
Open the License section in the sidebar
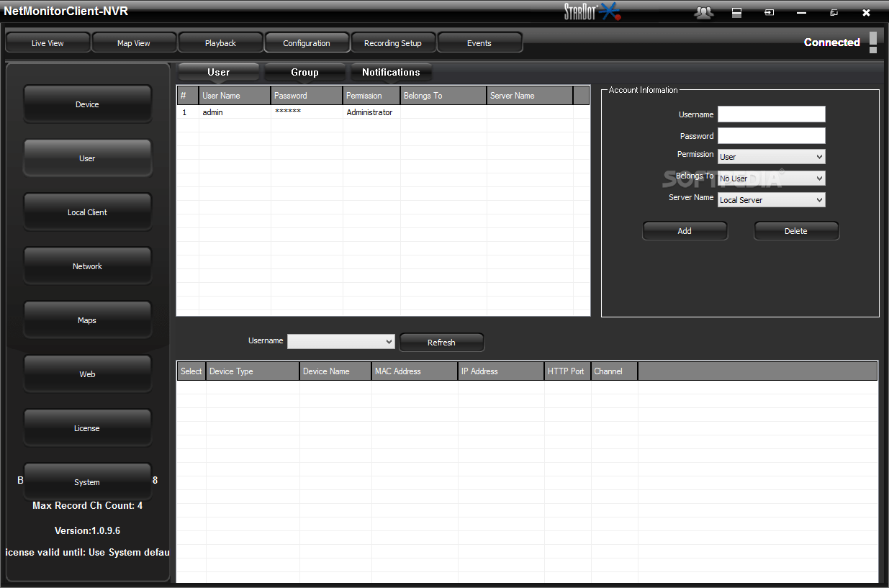pos(87,428)
